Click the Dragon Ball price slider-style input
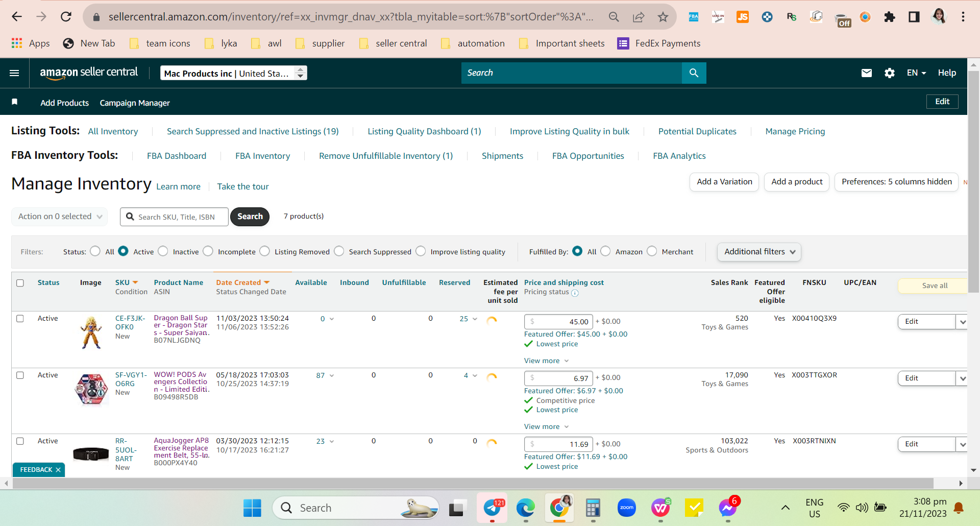980x526 pixels. pyautogui.click(x=558, y=321)
